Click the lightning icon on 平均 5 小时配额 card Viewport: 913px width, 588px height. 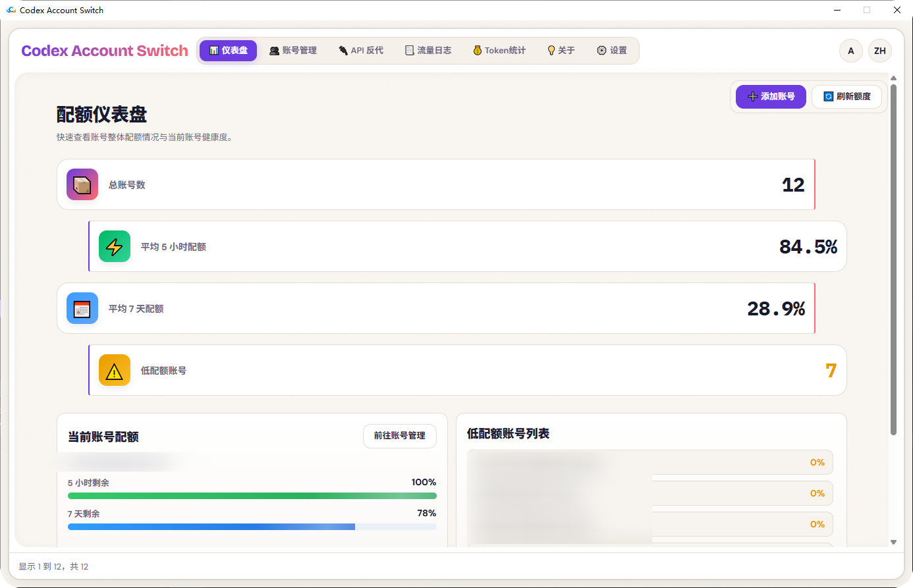(x=115, y=246)
